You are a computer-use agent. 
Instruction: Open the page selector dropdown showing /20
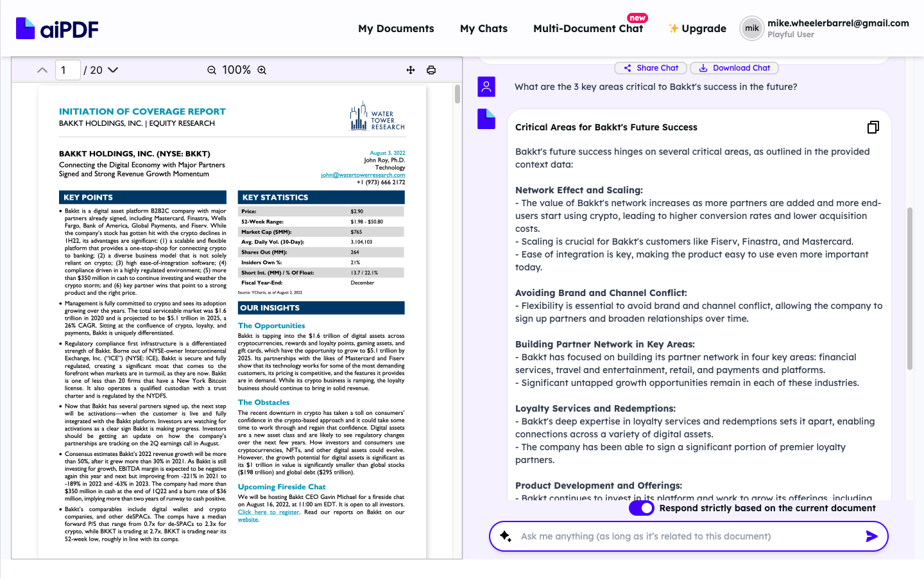113,70
